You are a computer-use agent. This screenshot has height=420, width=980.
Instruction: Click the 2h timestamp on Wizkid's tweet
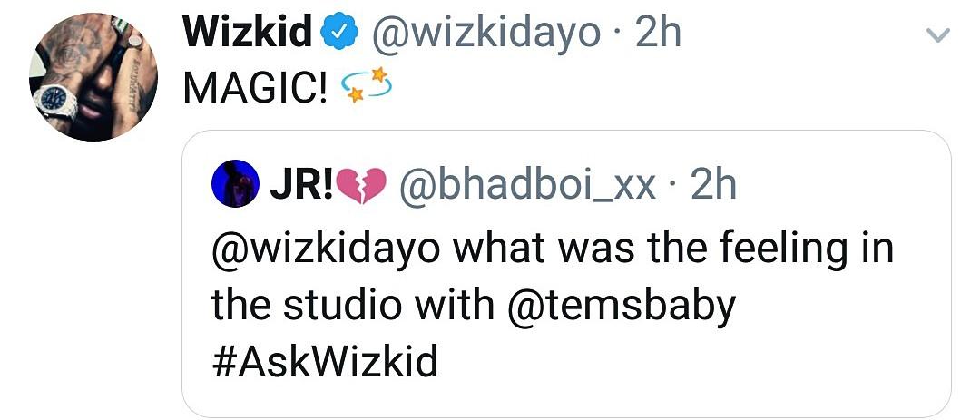coord(658,34)
